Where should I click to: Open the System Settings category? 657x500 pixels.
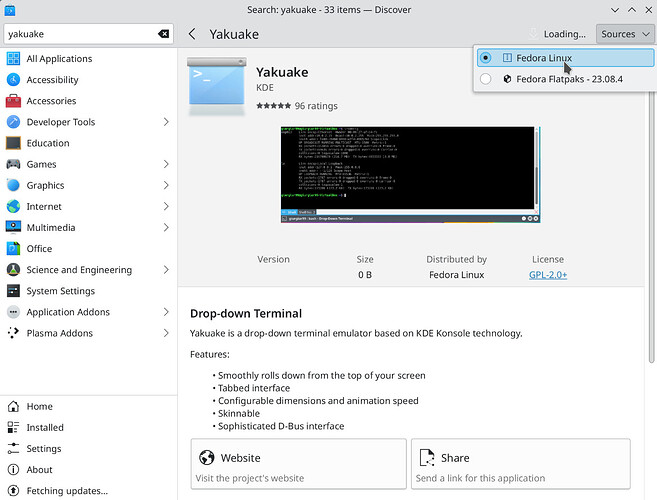click(88, 291)
